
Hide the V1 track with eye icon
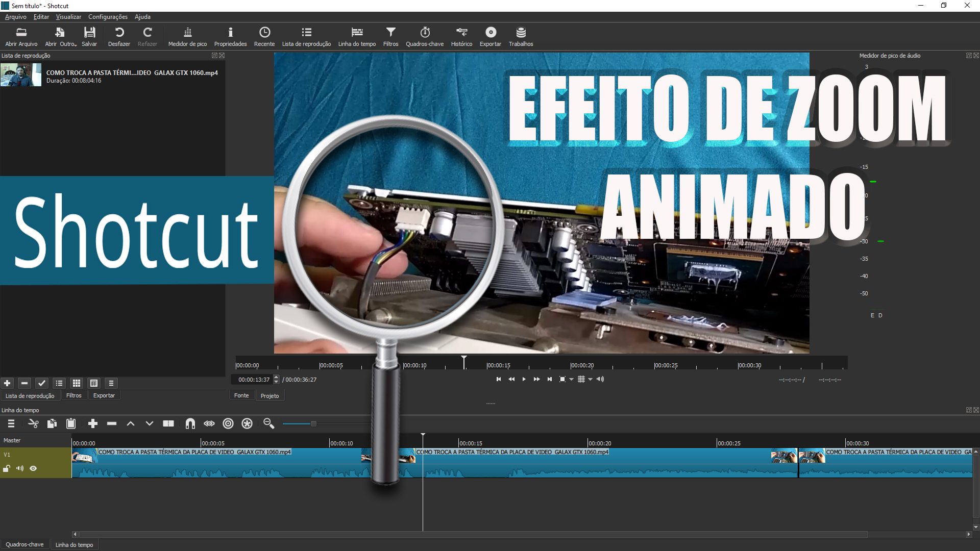coord(33,469)
